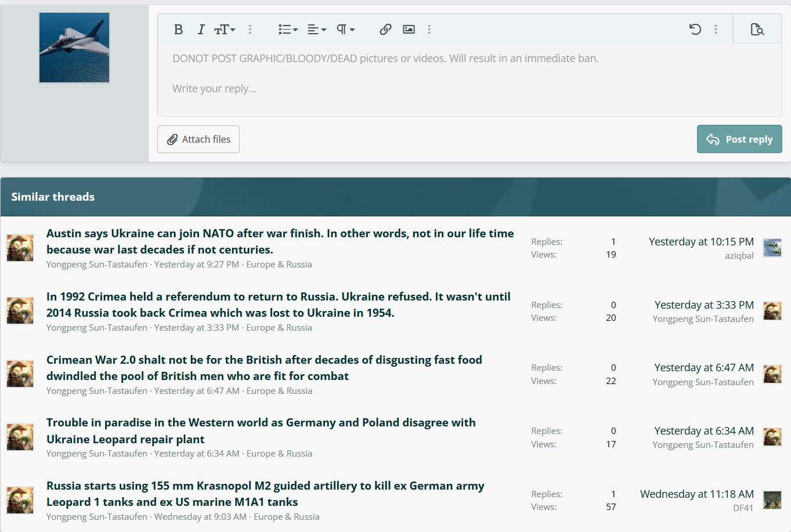The image size is (791, 532).
Task: Click 'Yesterday at 6:47 AM' last post time
Action: click(x=704, y=368)
